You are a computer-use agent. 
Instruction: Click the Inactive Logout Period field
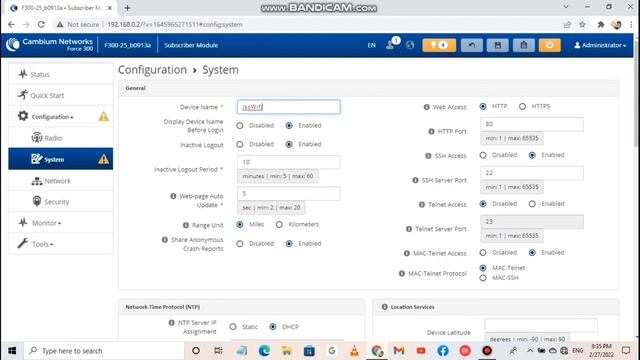pyautogui.click(x=289, y=162)
